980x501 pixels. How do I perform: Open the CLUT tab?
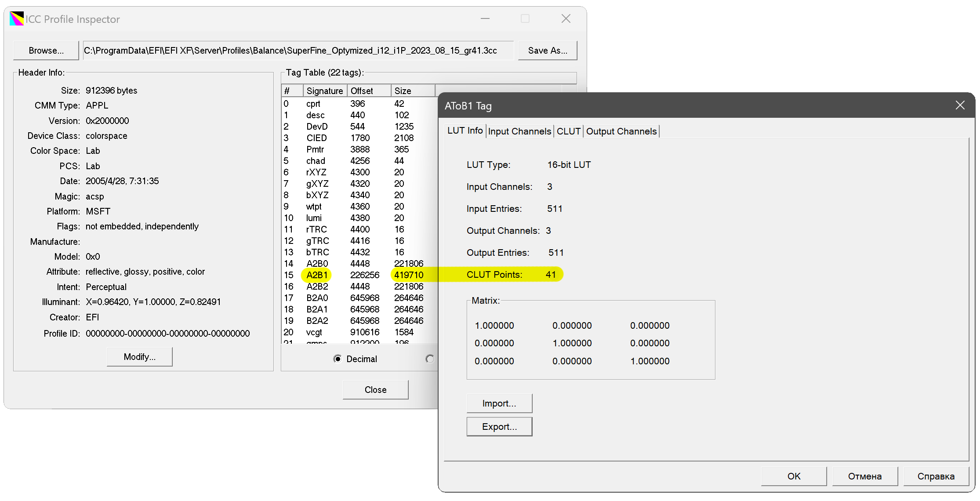pos(568,131)
